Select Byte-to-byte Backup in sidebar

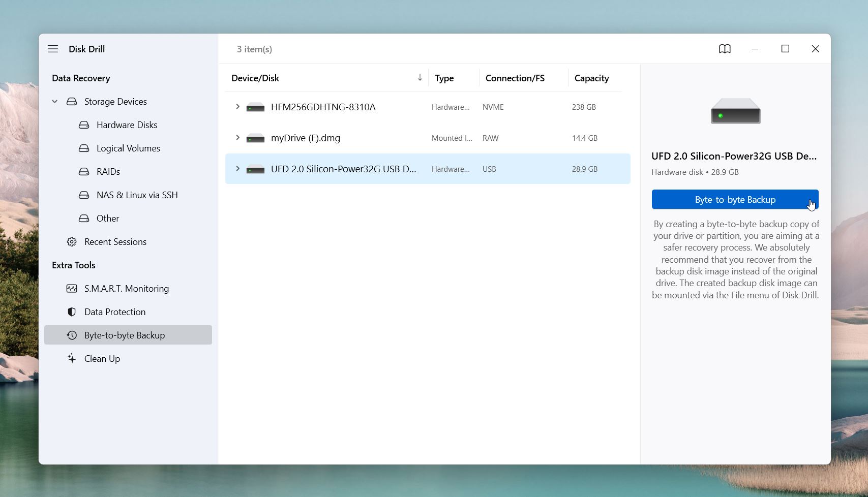click(128, 335)
